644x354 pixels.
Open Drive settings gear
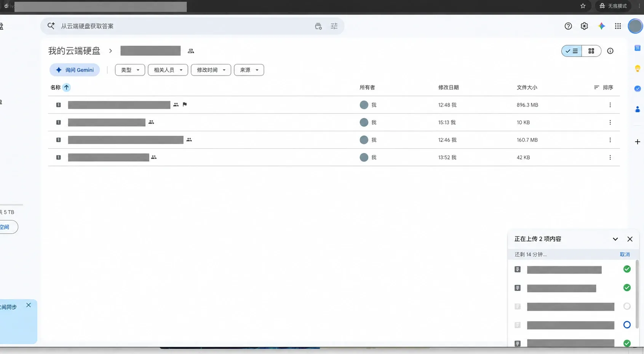pyautogui.click(x=584, y=26)
